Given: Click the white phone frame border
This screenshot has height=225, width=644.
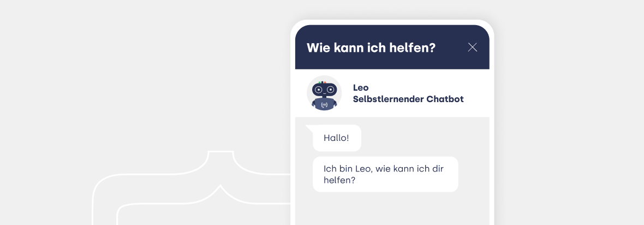Looking at the screenshot, I should pos(293,123).
